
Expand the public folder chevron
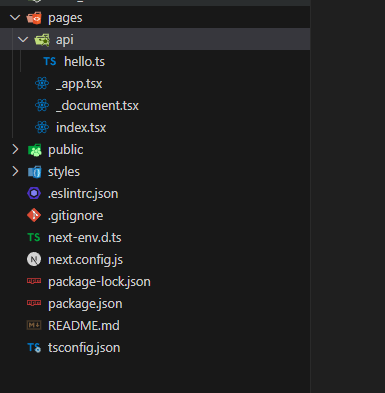[x=15, y=149]
